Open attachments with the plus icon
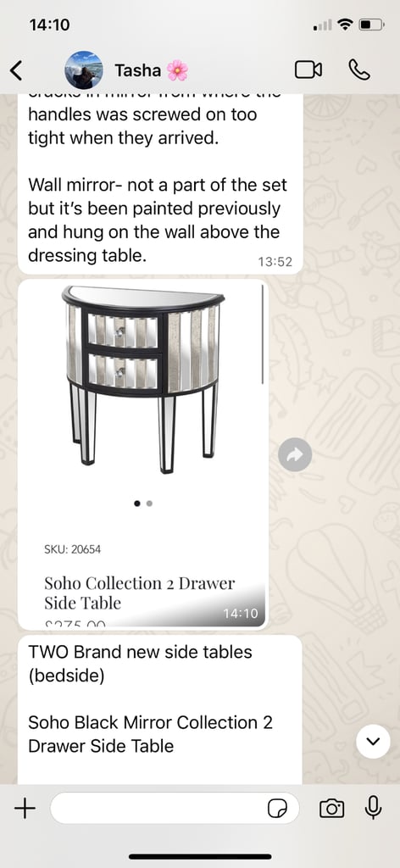Viewport: 400px width, 868px height. pos(25,810)
